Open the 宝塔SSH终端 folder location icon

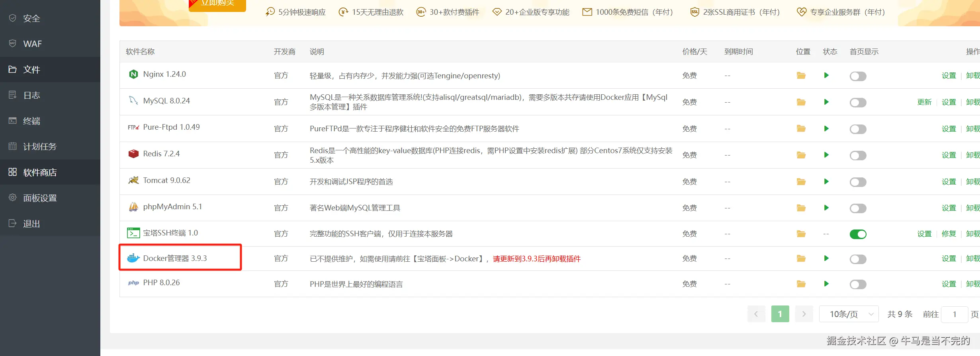pos(801,234)
